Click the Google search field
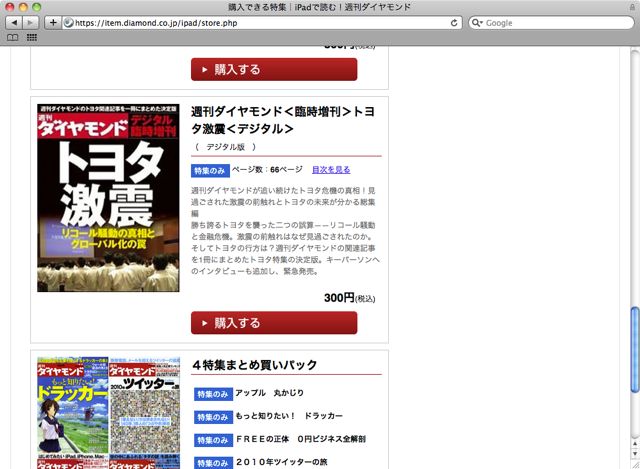The height and width of the screenshot is (469, 640). tap(551, 23)
